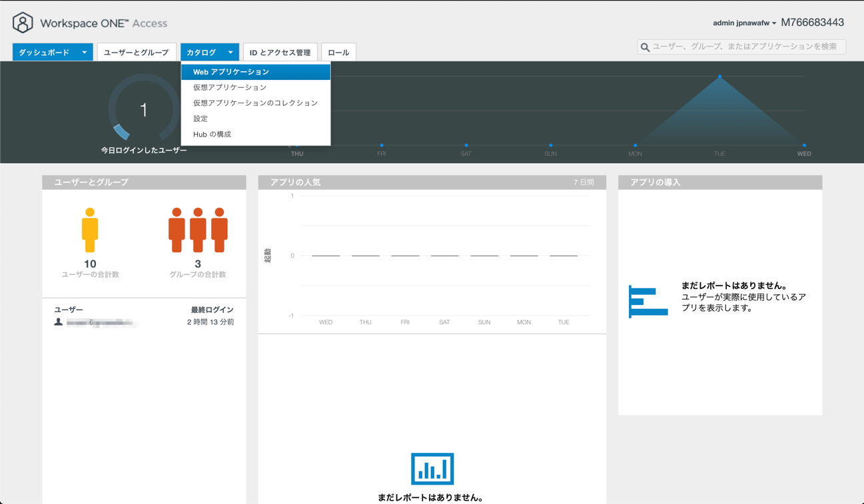Open Hub の構成 menu item
Screen dimensions: 864x504
(x=256, y=134)
